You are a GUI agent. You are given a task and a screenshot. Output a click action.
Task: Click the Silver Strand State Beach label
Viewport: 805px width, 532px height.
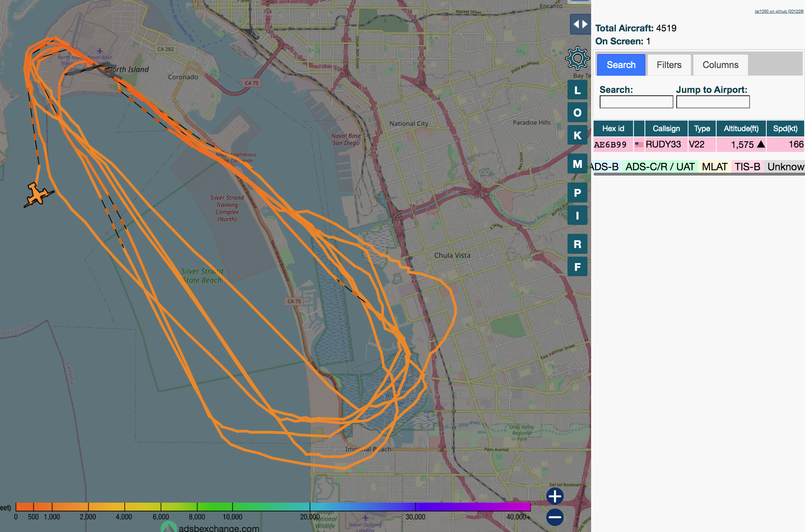tap(202, 276)
